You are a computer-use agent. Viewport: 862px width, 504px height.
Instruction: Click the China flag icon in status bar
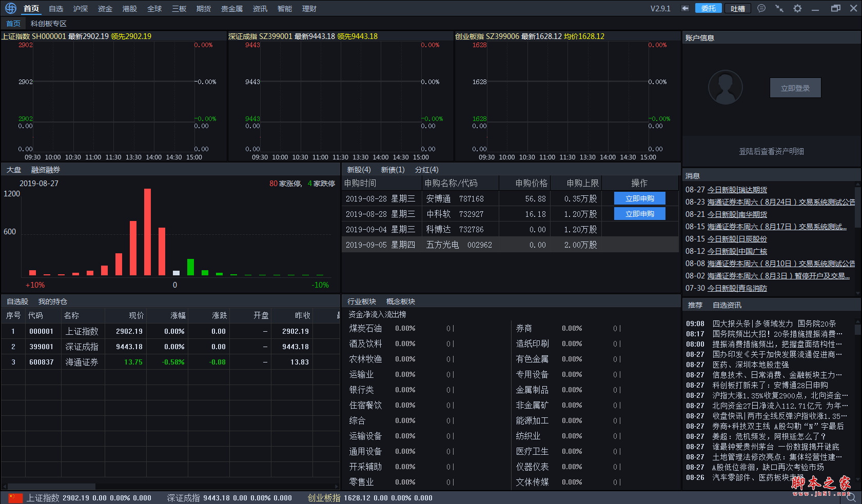point(15,498)
